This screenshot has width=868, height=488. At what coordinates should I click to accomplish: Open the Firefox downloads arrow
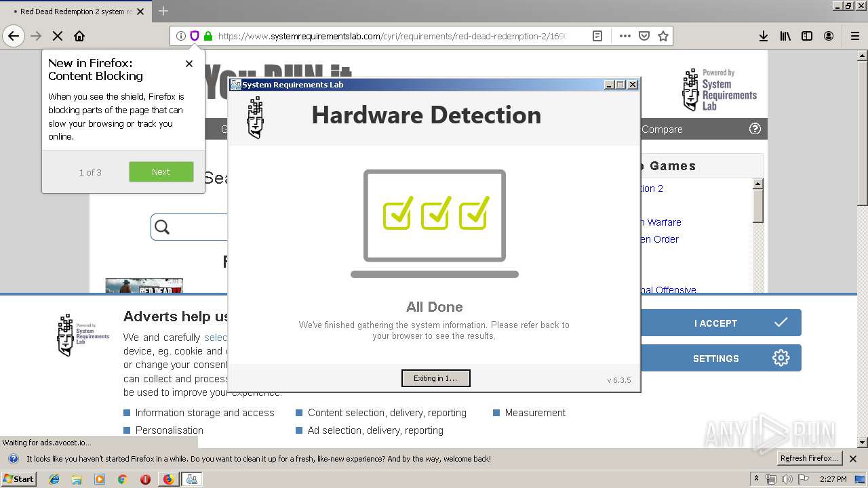coord(764,36)
